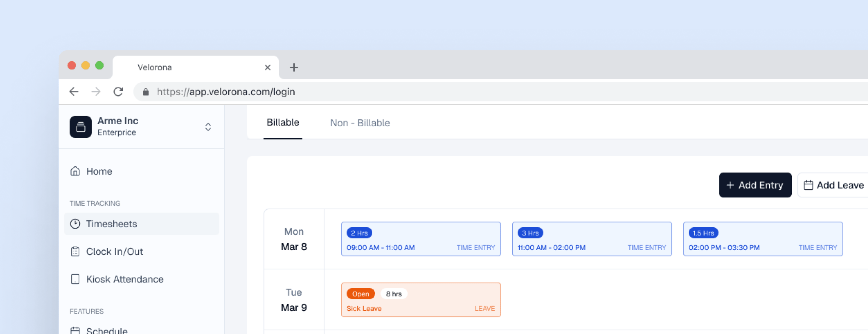
Task: Click the site lock icon
Action: [x=146, y=92]
